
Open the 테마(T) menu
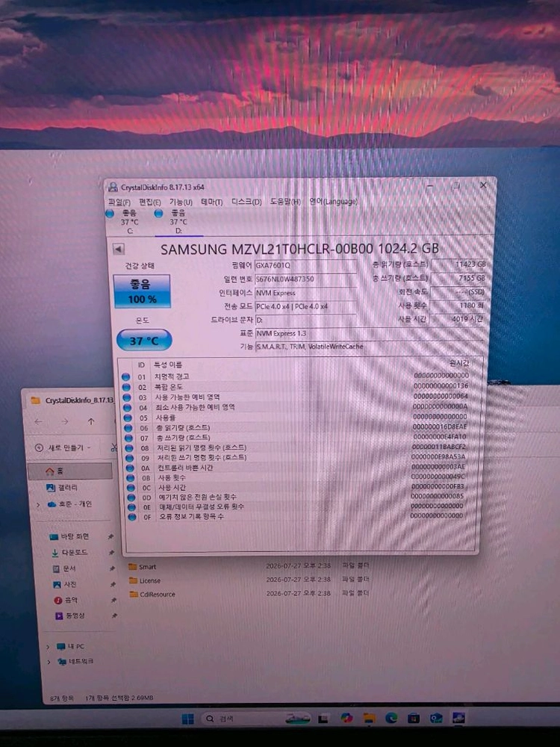[212, 202]
